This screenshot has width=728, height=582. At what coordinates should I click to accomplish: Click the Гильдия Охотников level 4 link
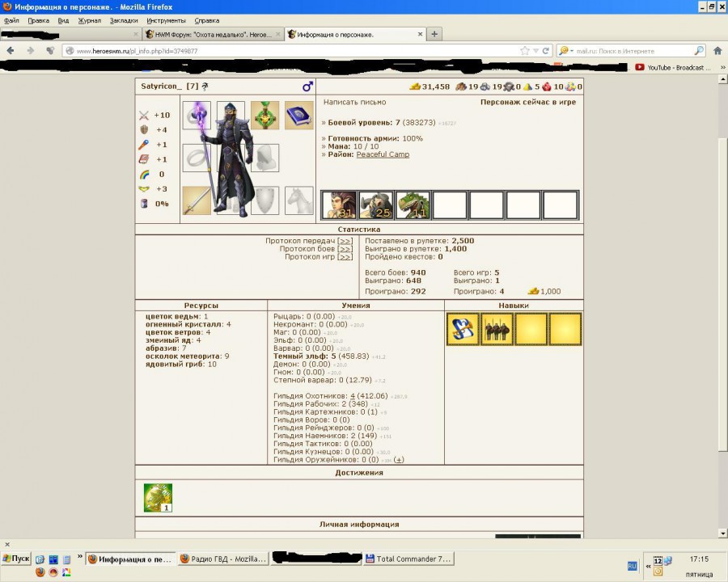click(353, 396)
